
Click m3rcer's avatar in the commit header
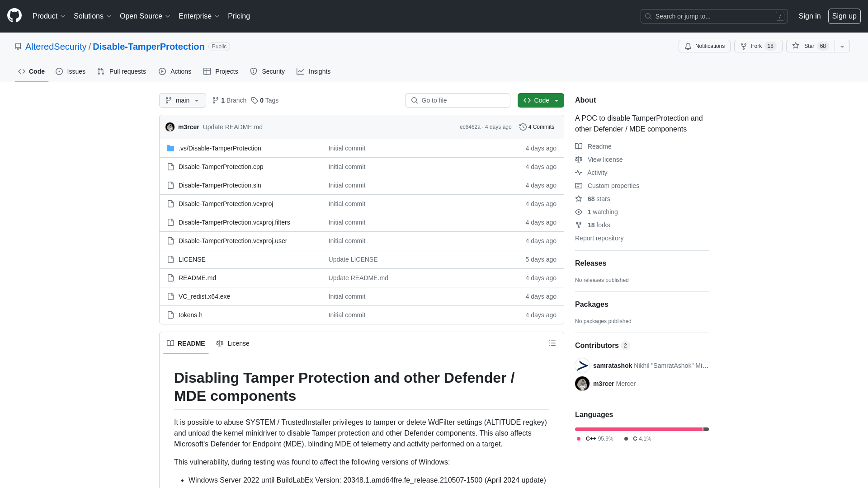170,127
